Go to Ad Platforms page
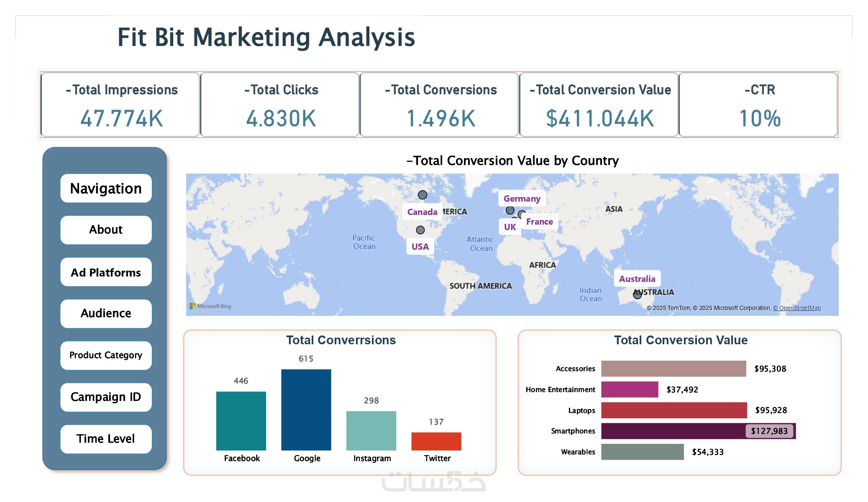Screen dimensions: 868x502 point(106,272)
